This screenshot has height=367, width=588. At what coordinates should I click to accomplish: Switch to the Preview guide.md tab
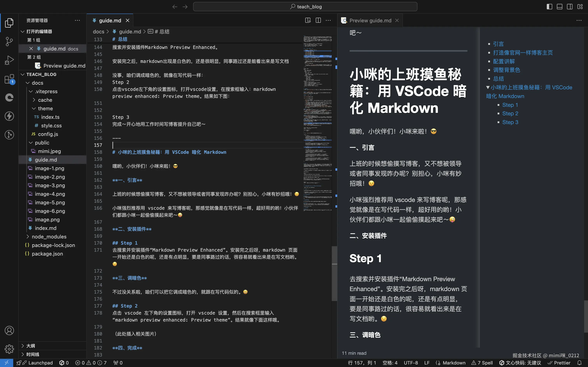click(370, 20)
